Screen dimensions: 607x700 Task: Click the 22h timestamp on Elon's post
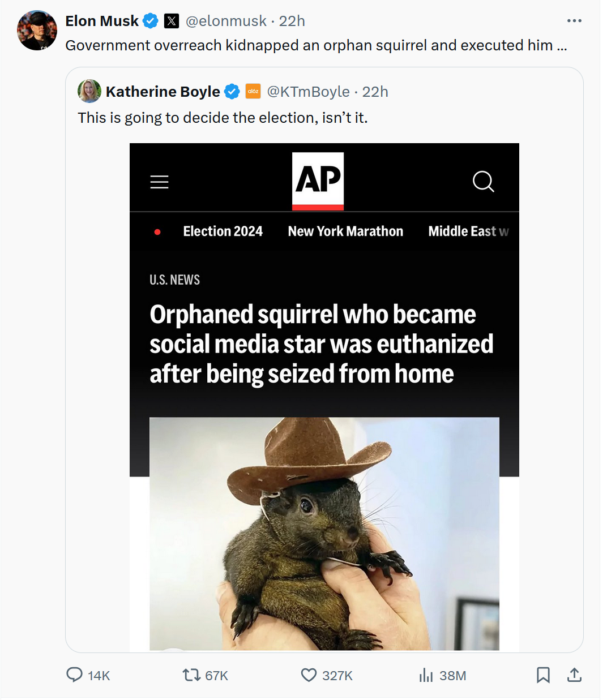pyautogui.click(x=292, y=21)
